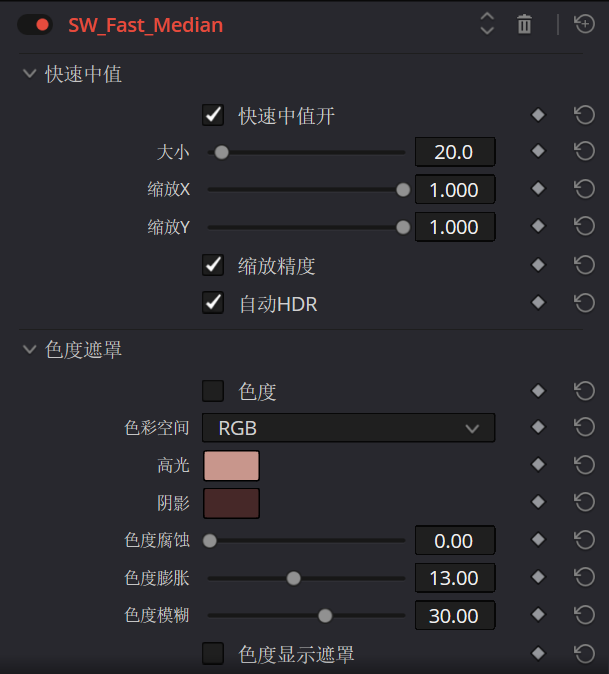
Task: Add keyframe for 色度模糊
Action: 538,616
